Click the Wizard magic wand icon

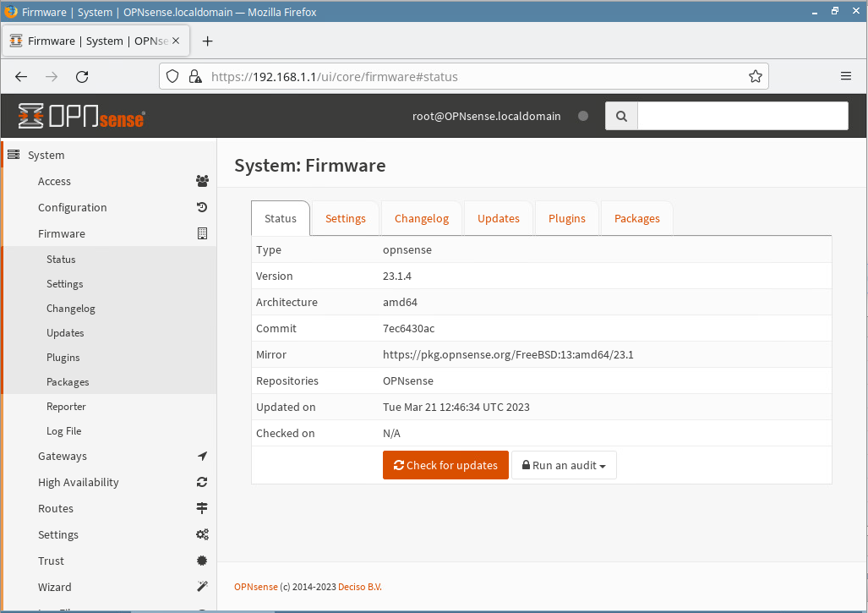pyautogui.click(x=202, y=587)
